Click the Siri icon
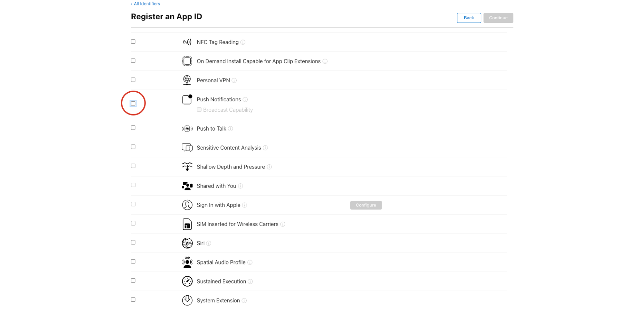This screenshot has width=644, height=313. [187, 243]
